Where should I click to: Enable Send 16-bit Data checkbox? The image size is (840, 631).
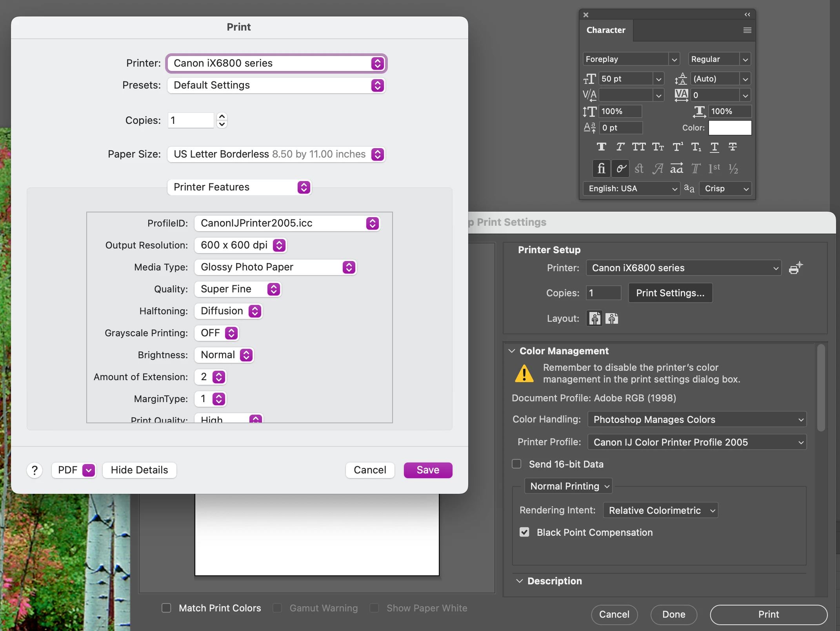point(517,464)
